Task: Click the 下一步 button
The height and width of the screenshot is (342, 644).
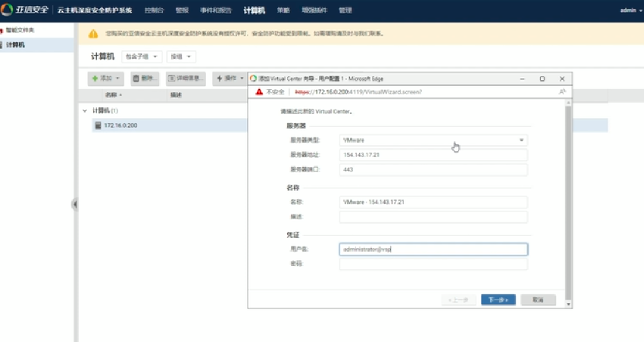Action: pos(498,300)
